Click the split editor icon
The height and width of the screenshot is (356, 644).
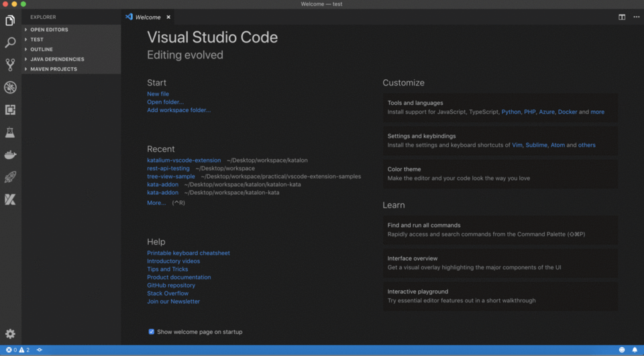[622, 17]
